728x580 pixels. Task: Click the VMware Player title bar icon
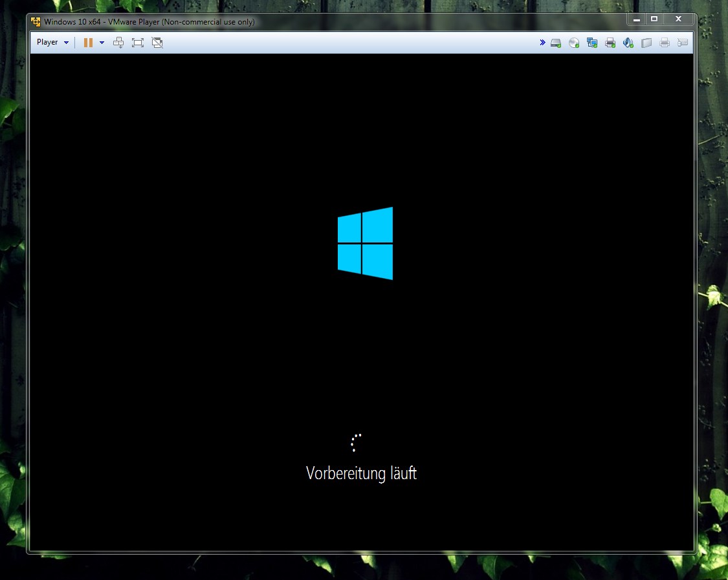coord(36,22)
